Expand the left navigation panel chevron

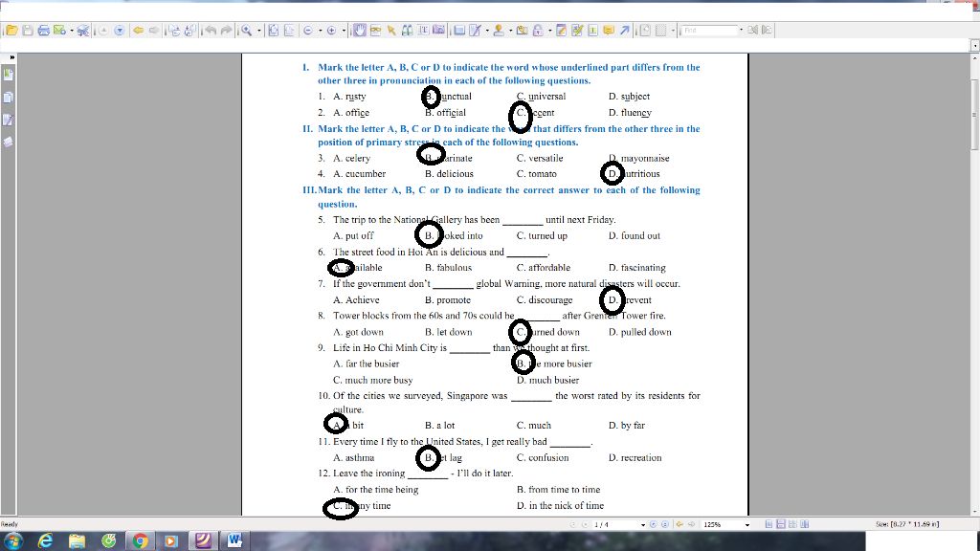tap(11, 56)
